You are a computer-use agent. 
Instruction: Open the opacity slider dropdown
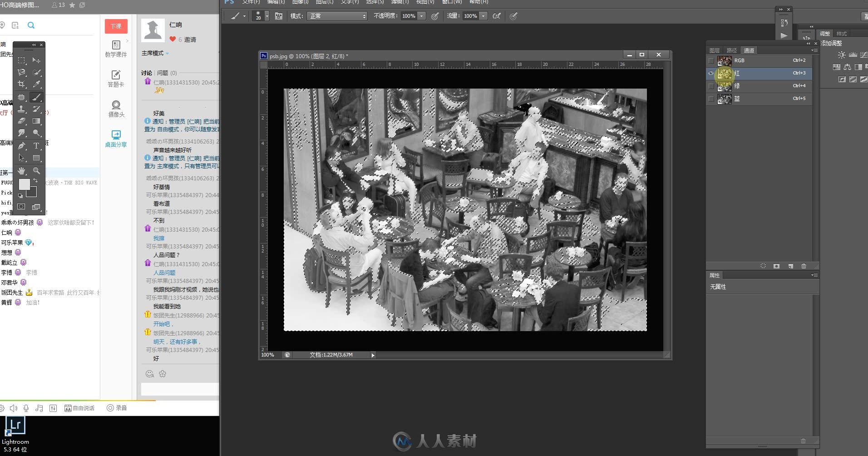click(422, 16)
